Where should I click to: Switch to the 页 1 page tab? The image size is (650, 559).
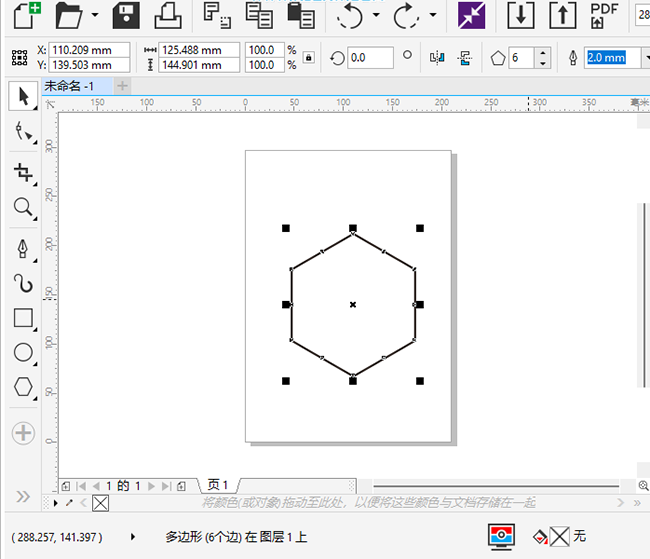click(218, 485)
